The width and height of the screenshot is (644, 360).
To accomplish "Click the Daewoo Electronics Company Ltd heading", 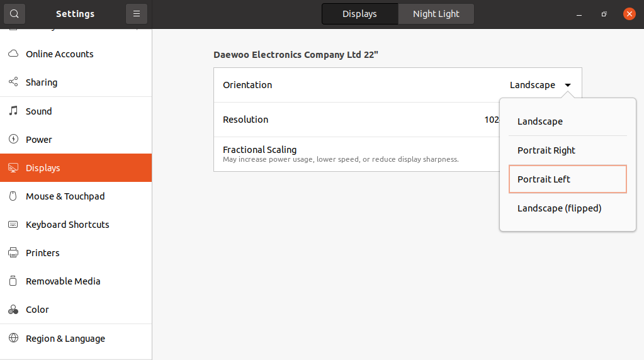I will pos(296,55).
